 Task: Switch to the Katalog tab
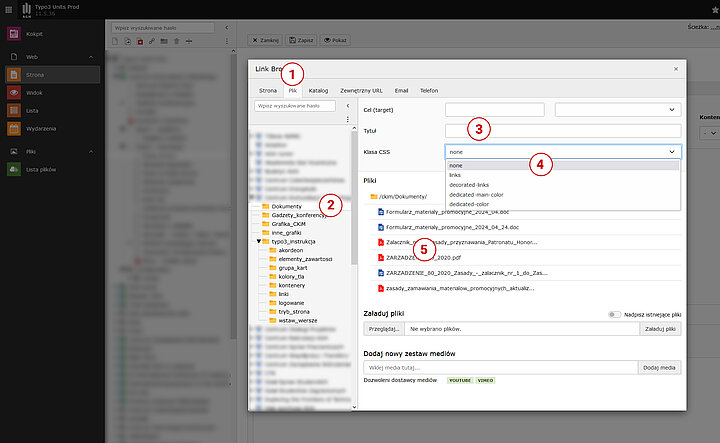point(318,91)
